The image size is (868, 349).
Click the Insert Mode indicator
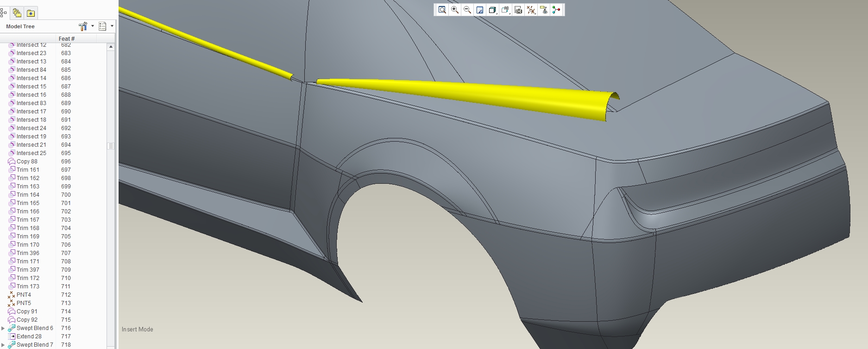tap(138, 330)
